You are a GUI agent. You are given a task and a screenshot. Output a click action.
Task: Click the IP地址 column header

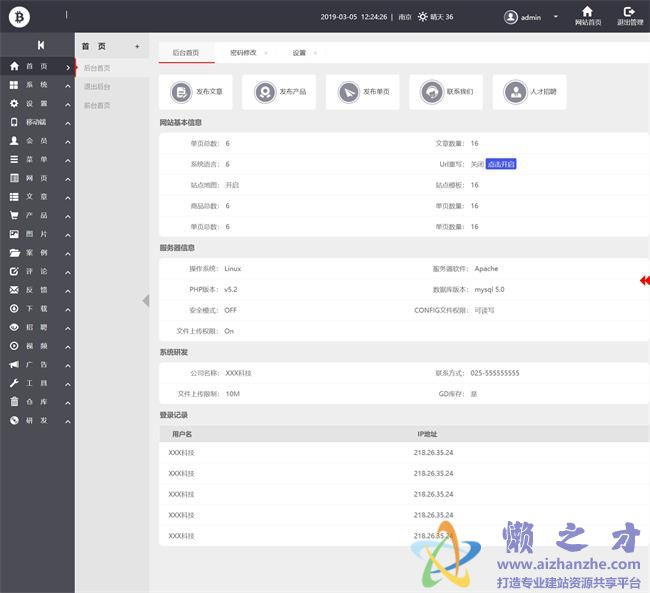click(427, 434)
